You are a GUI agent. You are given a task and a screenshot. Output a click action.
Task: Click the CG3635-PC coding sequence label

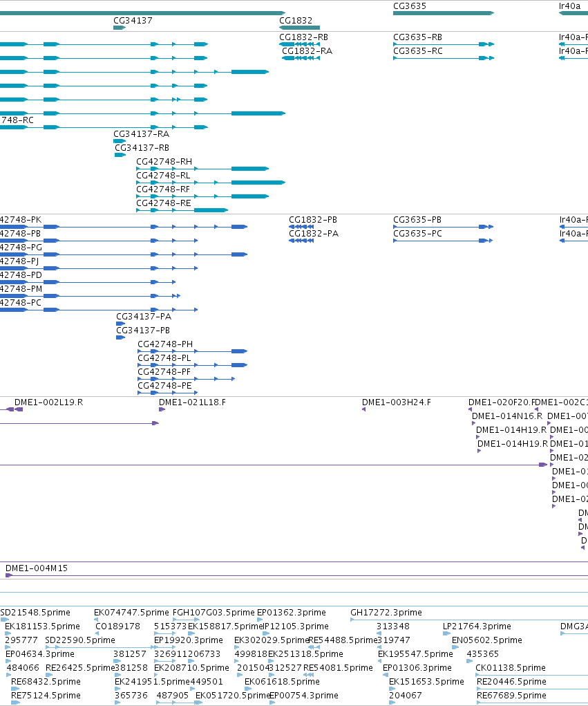[x=417, y=233]
